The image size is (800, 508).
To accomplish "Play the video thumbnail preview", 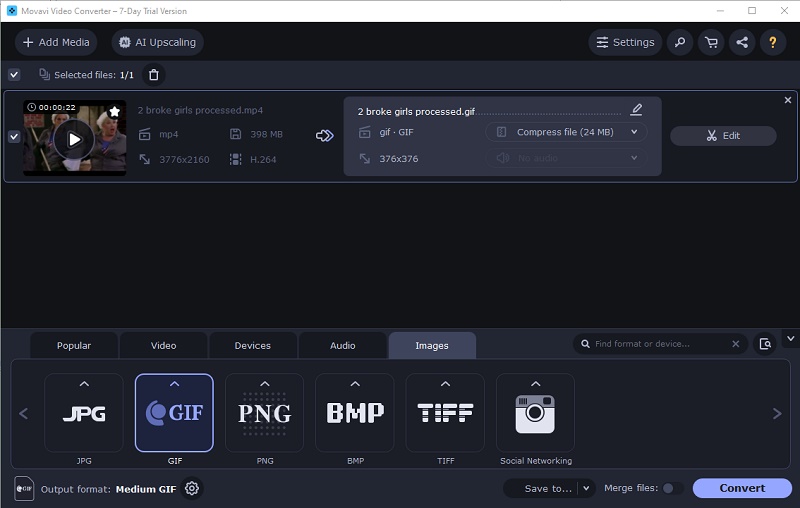I will coord(74,139).
